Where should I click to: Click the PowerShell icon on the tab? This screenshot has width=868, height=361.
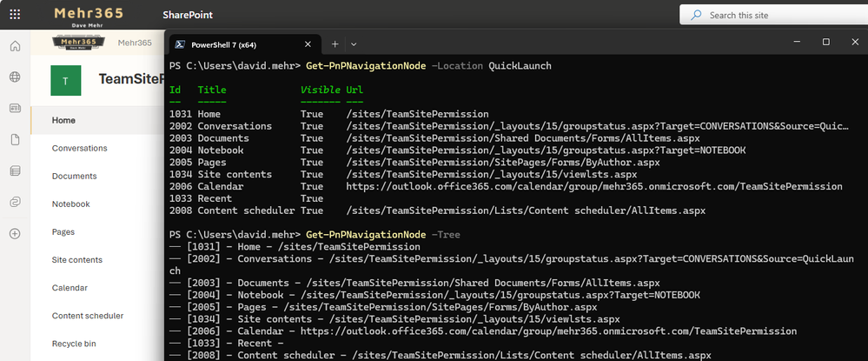pos(180,44)
